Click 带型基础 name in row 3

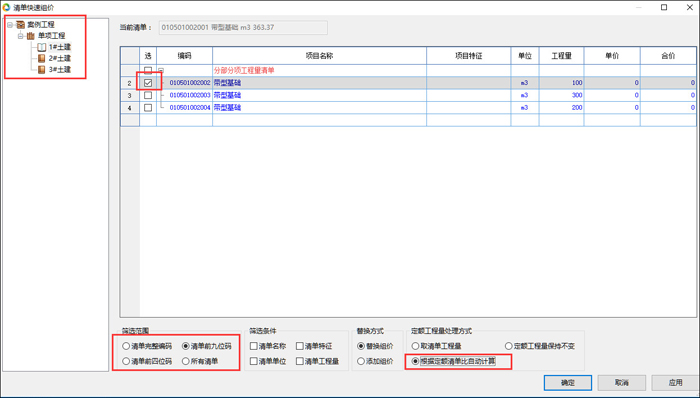point(227,95)
